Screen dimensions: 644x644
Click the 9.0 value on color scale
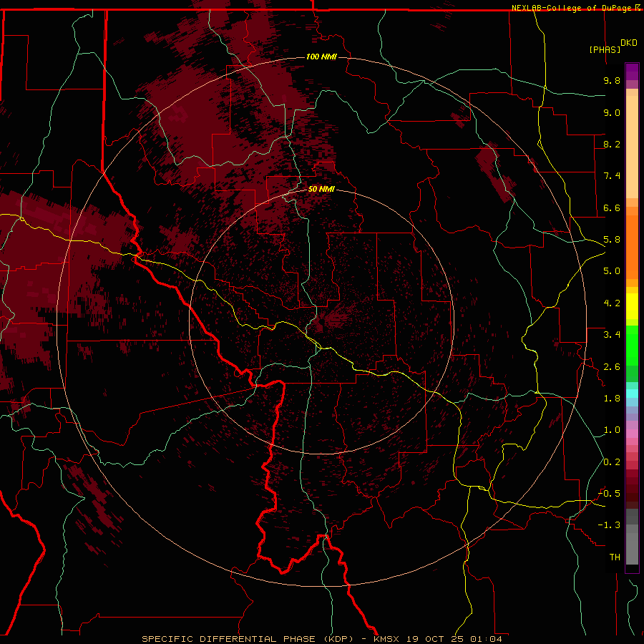click(612, 112)
